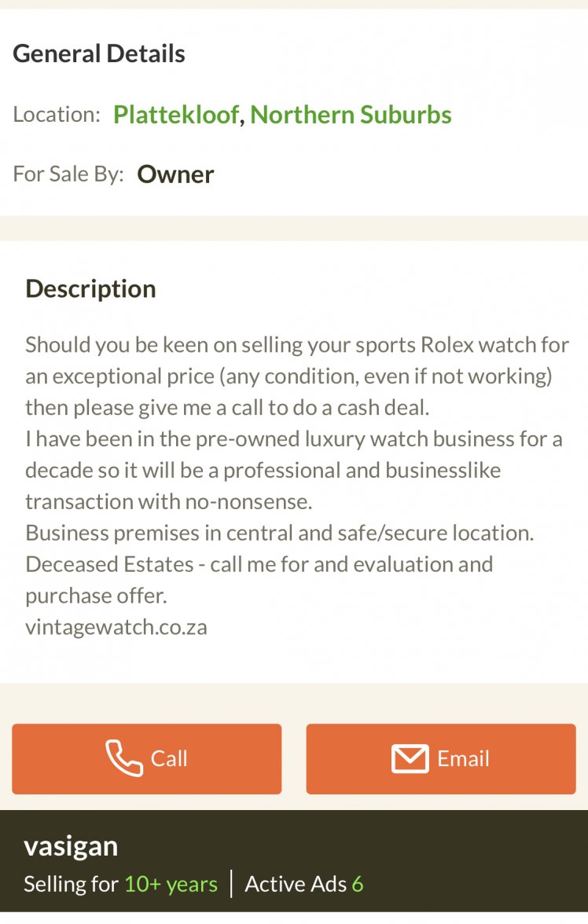Click the 'pre-owned luxury watch business' sentence
The height and width of the screenshot is (924, 588).
[294, 438]
